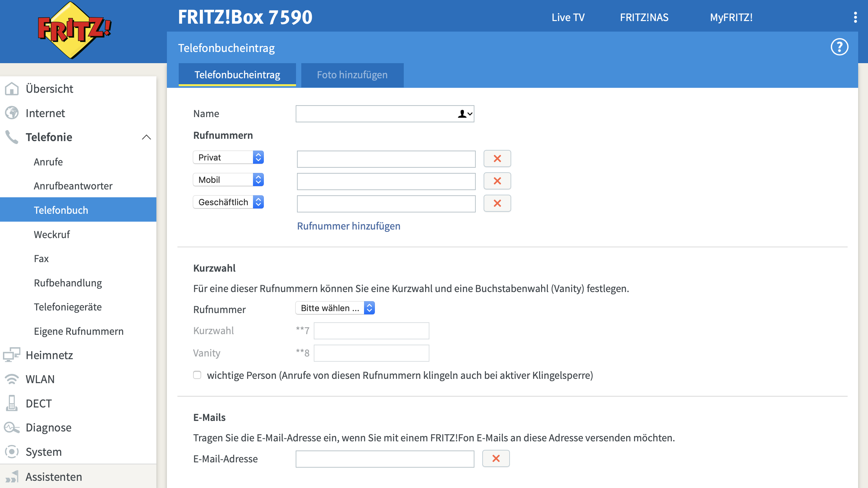Viewport: 868px width, 488px height.
Task: Open the Bitte wählen Rufnummer dropdown
Action: point(335,308)
